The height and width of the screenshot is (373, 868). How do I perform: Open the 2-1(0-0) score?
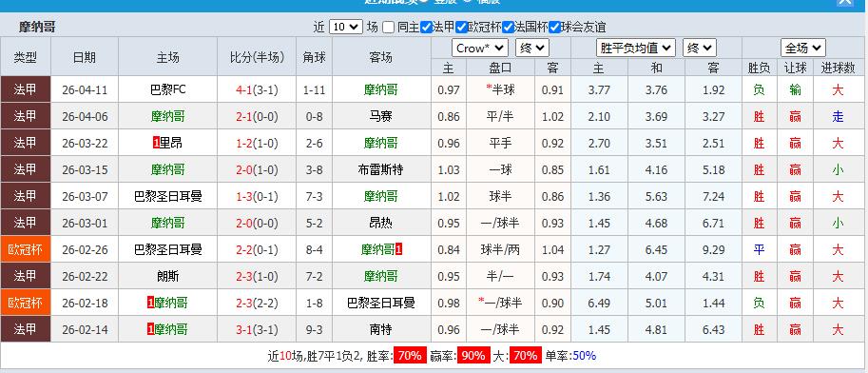pos(257,116)
